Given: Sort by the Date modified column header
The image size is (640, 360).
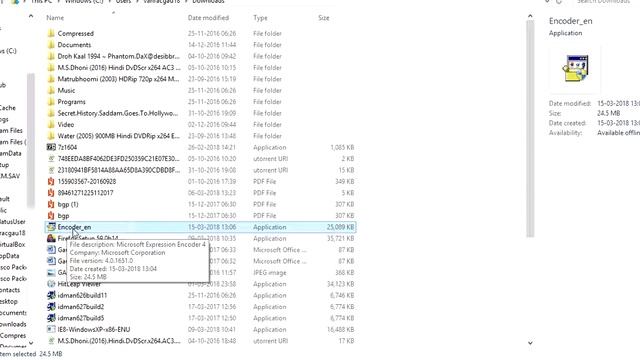Looking at the screenshot, I should [208, 18].
